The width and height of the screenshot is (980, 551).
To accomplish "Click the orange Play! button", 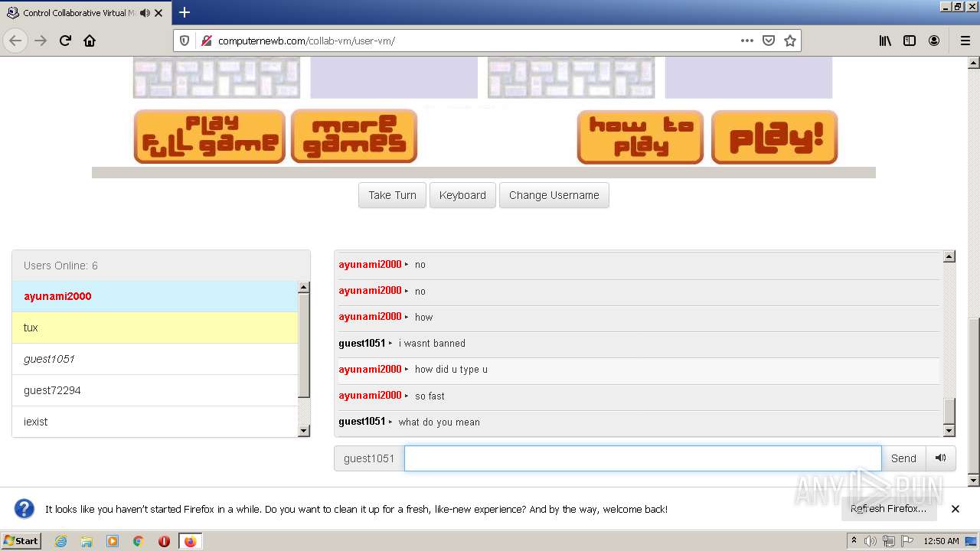I will click(775, 137).
